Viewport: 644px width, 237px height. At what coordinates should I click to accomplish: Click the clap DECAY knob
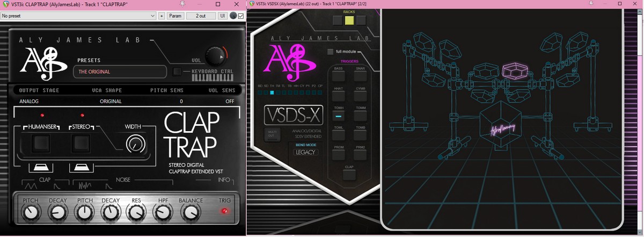[x=58, y=213]
